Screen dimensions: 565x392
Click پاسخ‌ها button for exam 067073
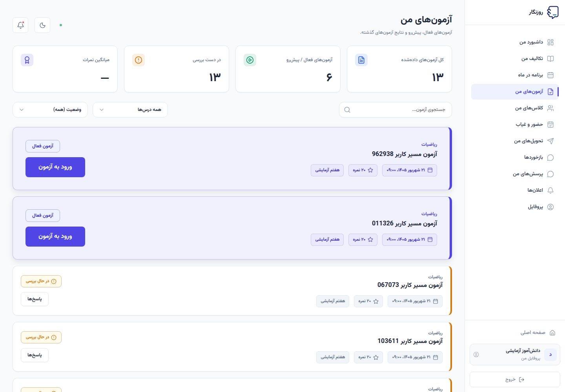click(x=35, y=299)
